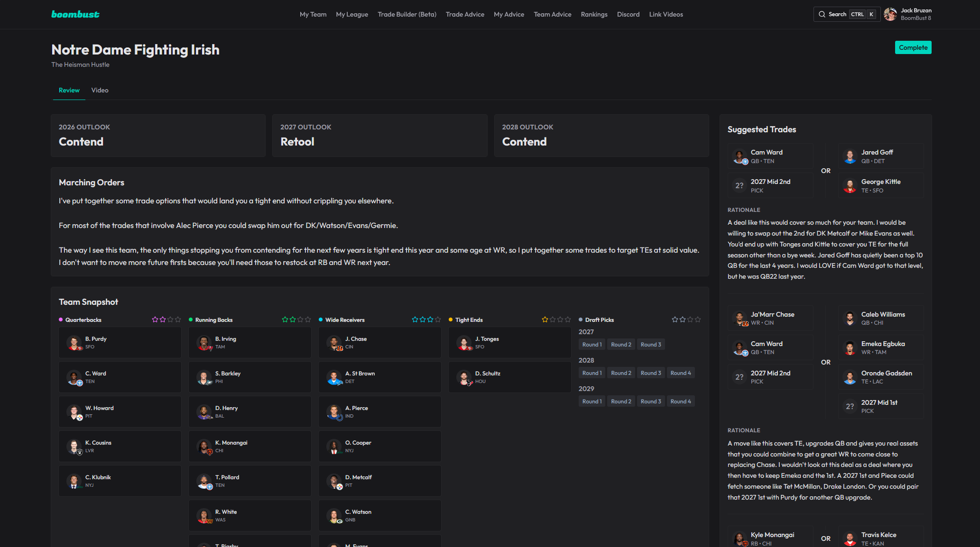Viewport: 980px width, 547px height.
Task: Click 2027 Round 1 draft pick
Action: [592, 345]
